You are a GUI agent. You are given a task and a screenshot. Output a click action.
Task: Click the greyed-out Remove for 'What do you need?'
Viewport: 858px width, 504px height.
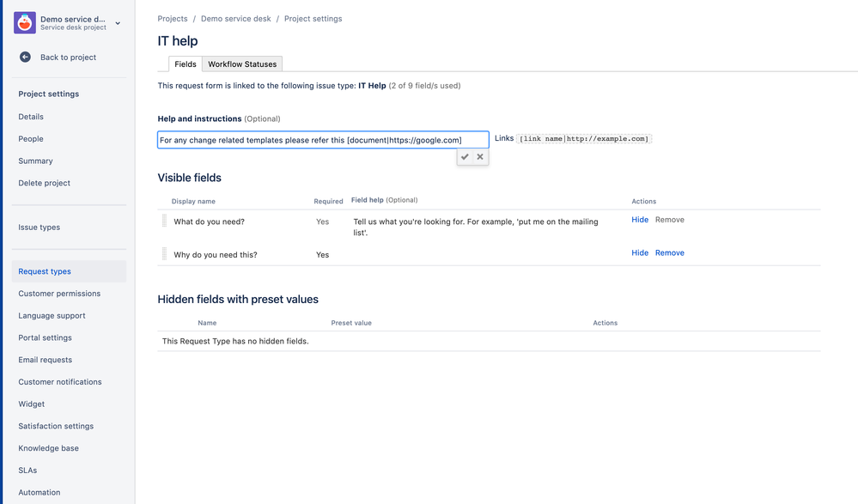(x=670, y=220)
